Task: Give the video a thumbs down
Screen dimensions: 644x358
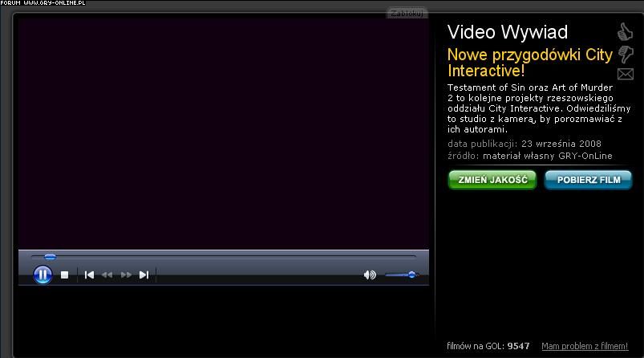Action: [x=626, y=55]
